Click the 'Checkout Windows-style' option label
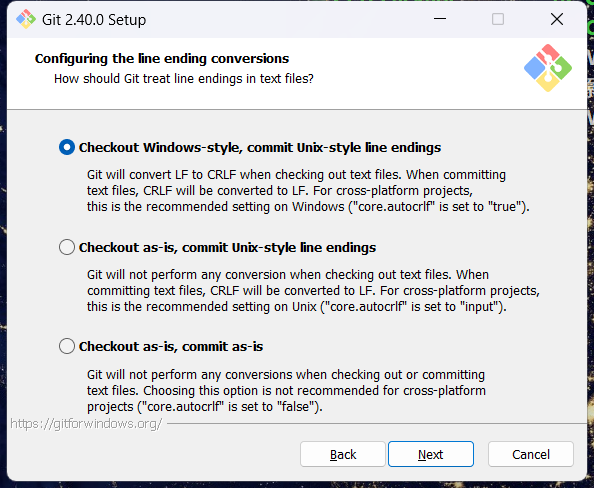594x488 pixels. pyautogui.click(x=260, y=147)
